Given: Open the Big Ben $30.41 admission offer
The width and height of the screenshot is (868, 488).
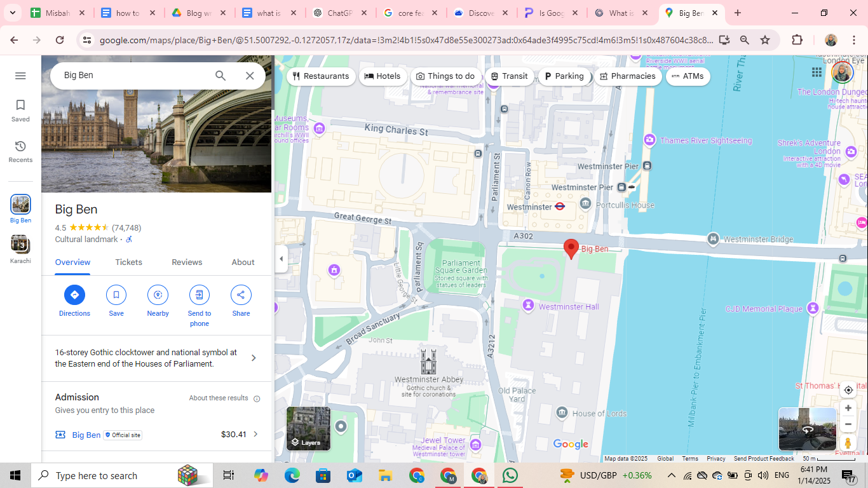Looking at the screenshot, I should click(156, 435).
